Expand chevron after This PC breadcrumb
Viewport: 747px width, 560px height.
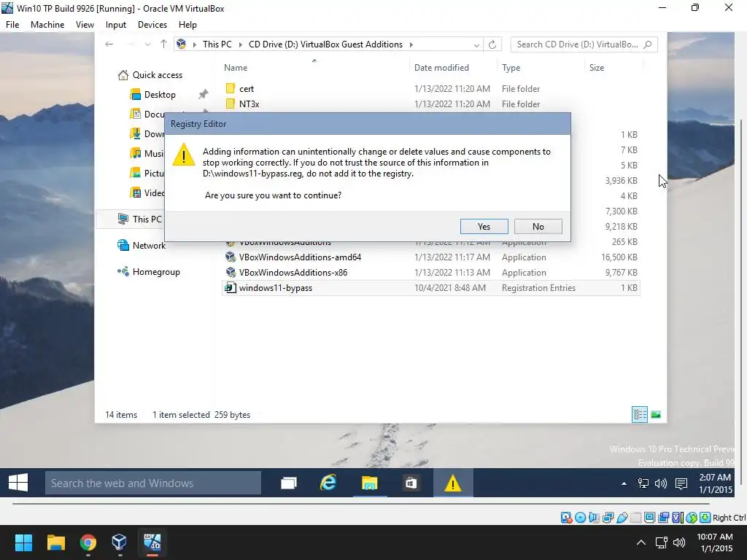click(x=240, y=44)
